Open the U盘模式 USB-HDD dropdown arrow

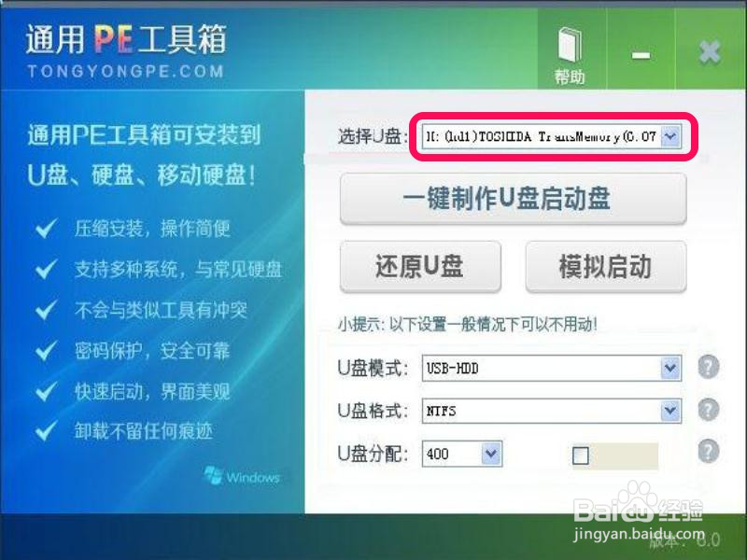pyautogui.click(x=670, y=368)
